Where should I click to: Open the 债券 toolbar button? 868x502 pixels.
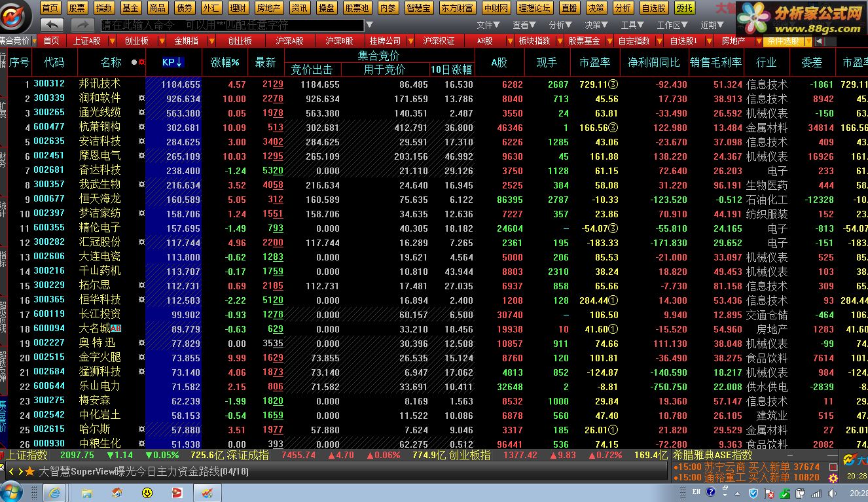tap(185, 8)
